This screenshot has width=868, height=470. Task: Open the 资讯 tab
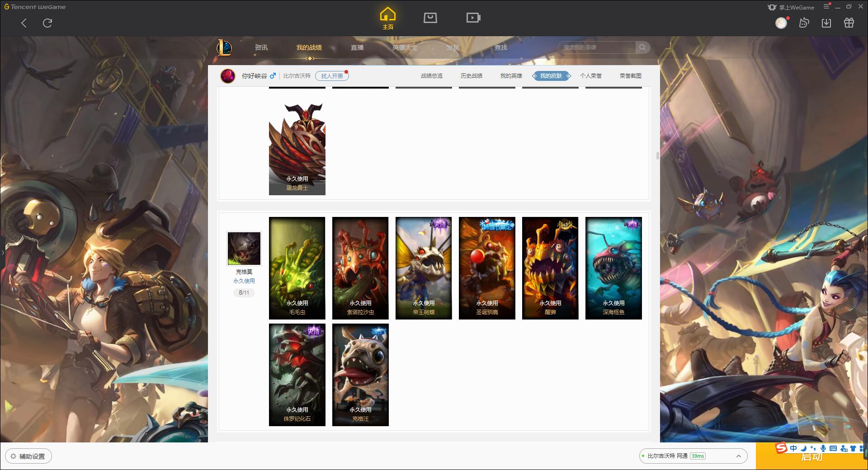coord(261,47)
